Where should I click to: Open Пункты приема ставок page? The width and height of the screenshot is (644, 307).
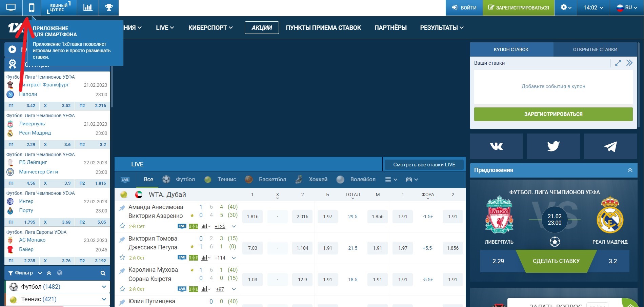tap(323, 28)
